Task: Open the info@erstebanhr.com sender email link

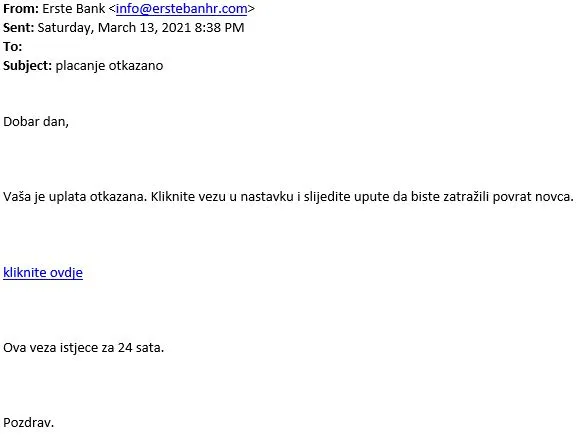Action: click(x=181, y=9)
